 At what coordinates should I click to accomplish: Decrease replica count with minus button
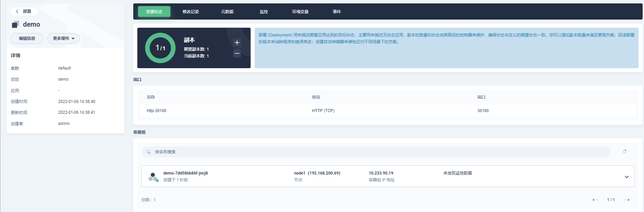click(237, 53)
